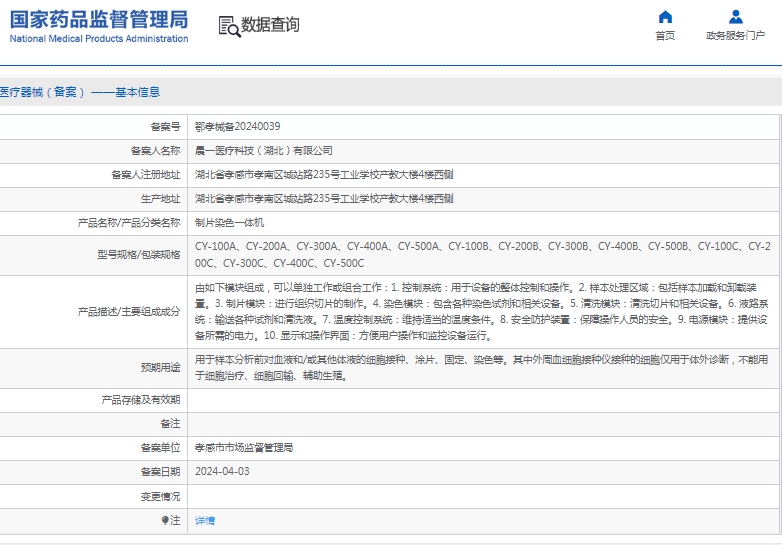Click the National Medical Products Administration subtitle
782x545 pixels.
pos(99,39)
